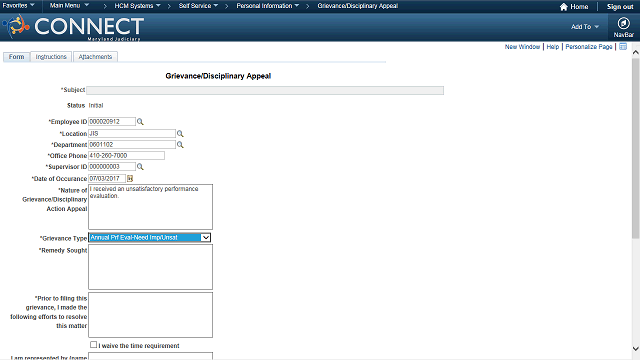
Task: Click the Sign out link
Action: pyautogui.click(x=620, y=7)
